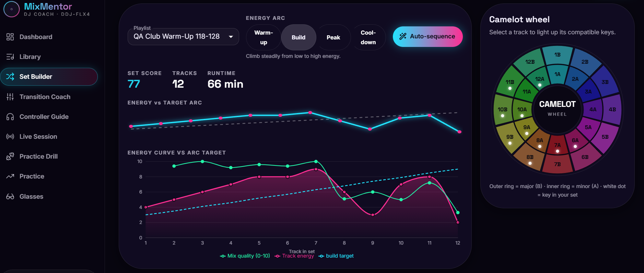Click the 1A inner ring segment
This screenshot has height=273, width=644.
coord(558,74)
